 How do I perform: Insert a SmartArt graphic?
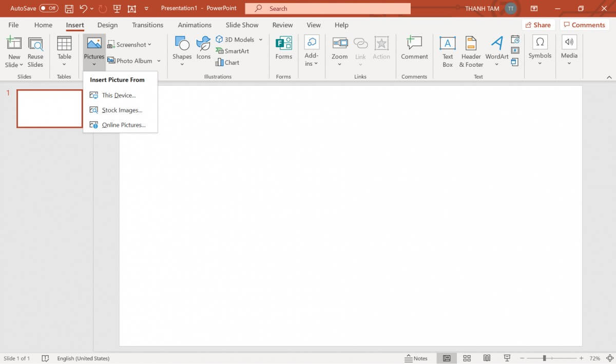coord(233,51)
